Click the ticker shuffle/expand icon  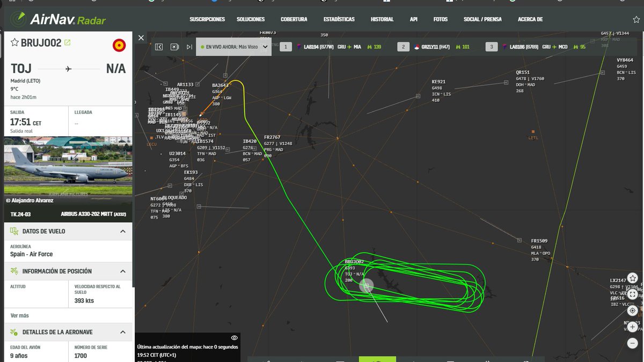click(174, 47)
